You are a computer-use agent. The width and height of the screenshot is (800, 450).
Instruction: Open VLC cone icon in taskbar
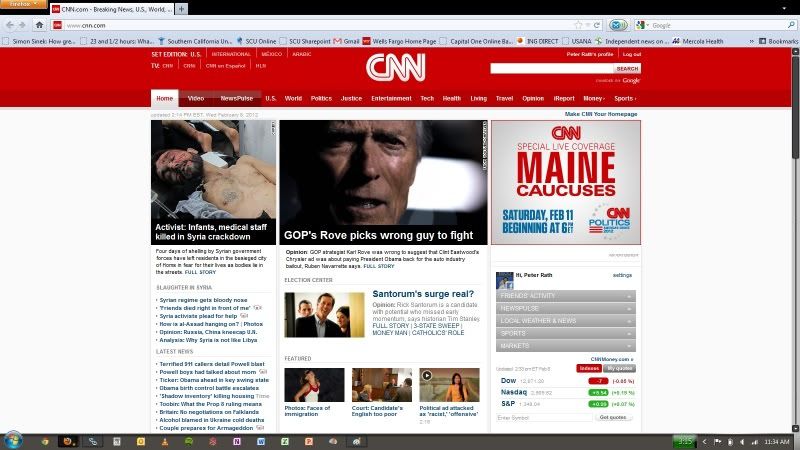pos(164,441)
